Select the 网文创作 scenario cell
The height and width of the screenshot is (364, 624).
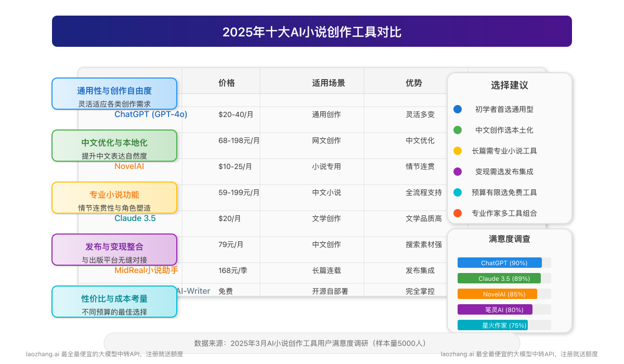coord(327,140)
